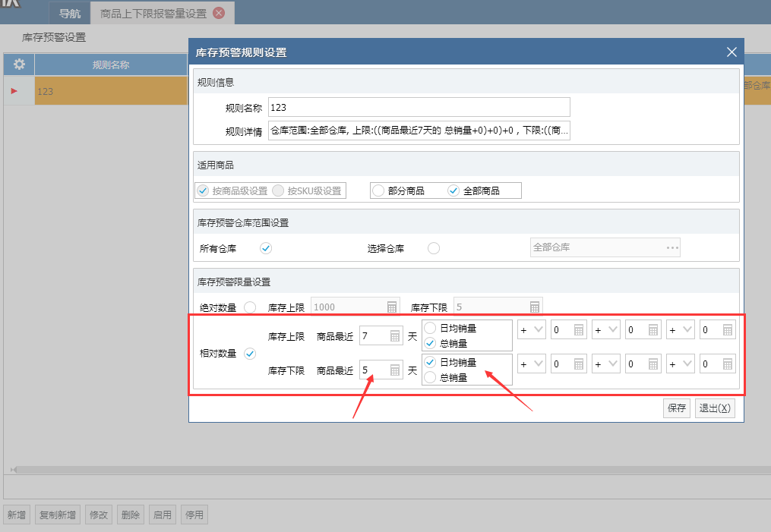Image resolution: width=771 pixels, height=532 pixels.
Task: Select 绝对数量 radio option
Action: 250,307
